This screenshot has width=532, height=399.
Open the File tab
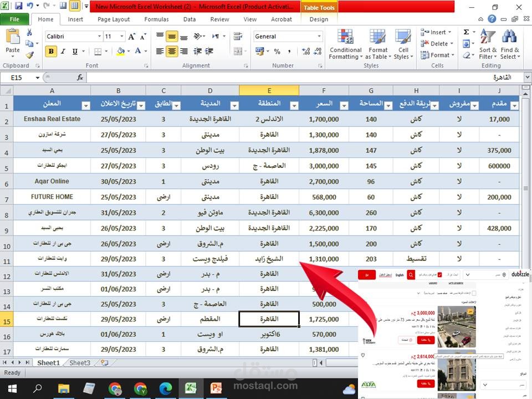click(14, 19)
